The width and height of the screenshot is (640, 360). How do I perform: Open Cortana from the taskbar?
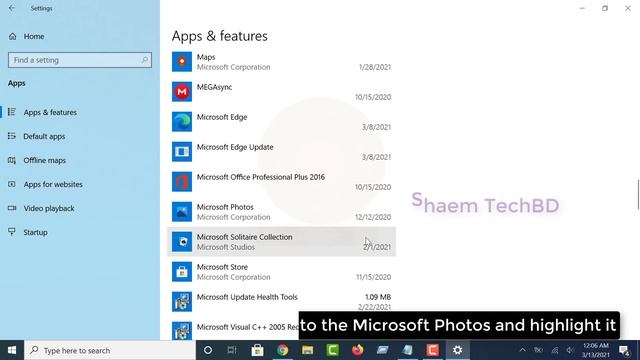pyautogui.click(x=208, y=350)
